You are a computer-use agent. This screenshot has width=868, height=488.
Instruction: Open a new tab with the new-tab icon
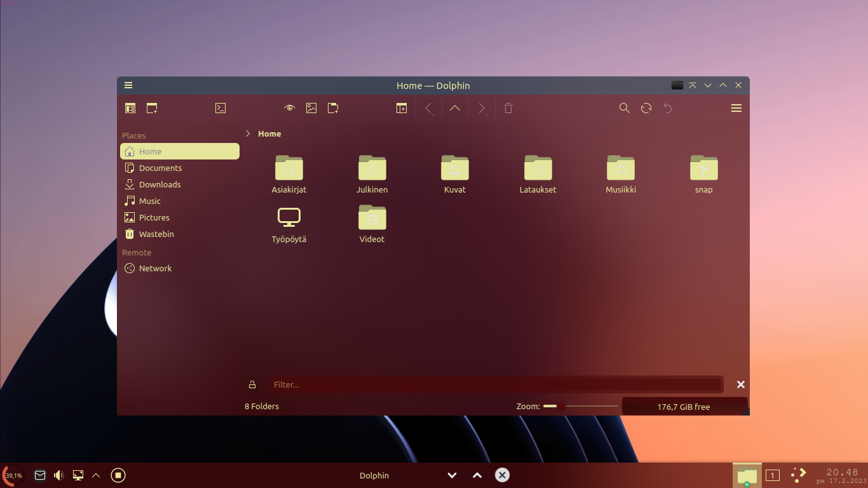(x=152, y=108)
